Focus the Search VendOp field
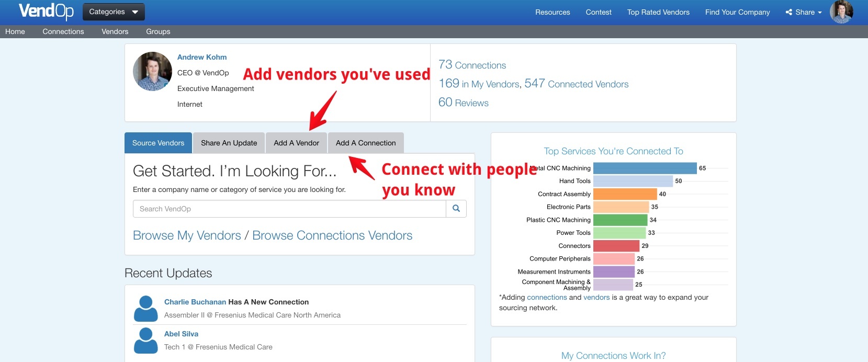The height and width of the screenshot is (362, 868). click(x=289, y=209)
